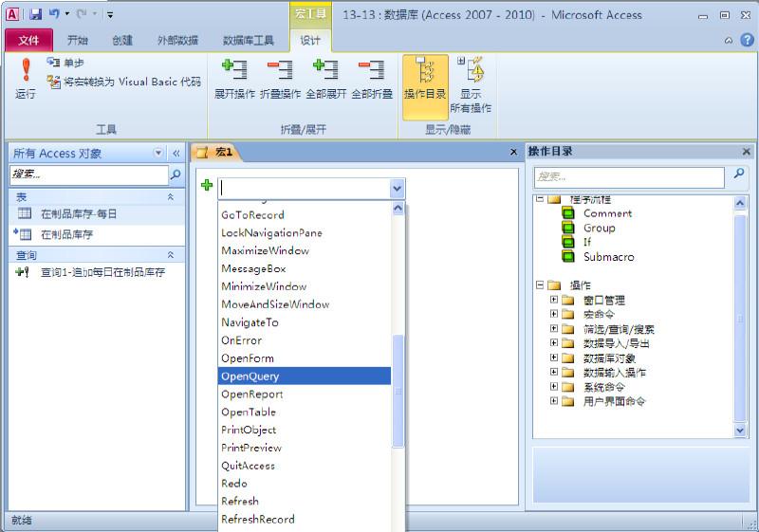Switch to the 外部数据 tab

pos(177,40)
